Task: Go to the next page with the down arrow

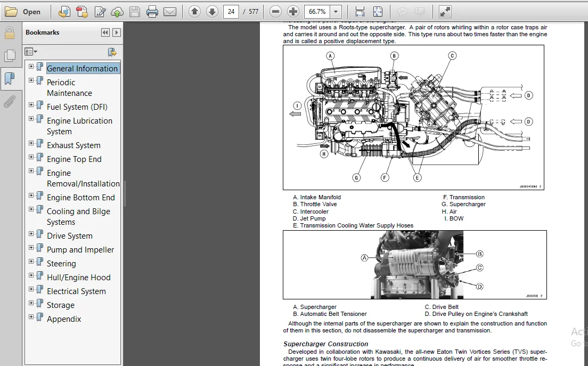Action: [212, 12]
